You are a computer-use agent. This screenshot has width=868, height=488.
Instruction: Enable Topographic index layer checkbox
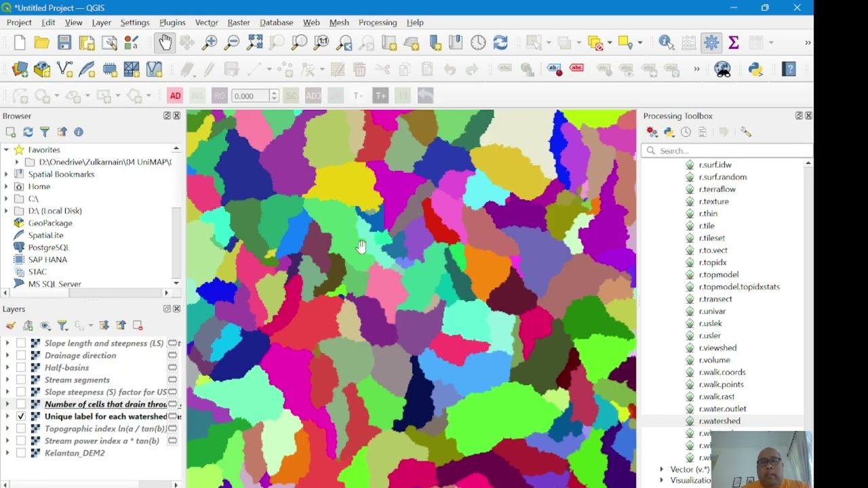[21, 428]
